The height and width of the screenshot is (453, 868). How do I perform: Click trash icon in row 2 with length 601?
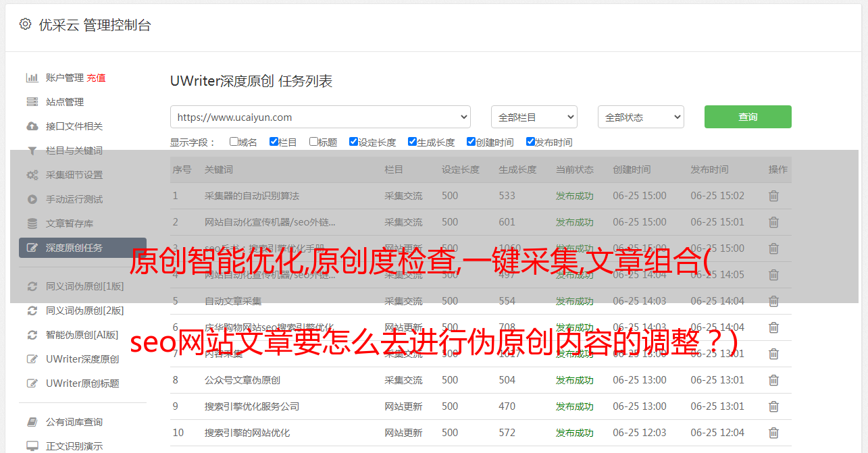pos(773,222)
